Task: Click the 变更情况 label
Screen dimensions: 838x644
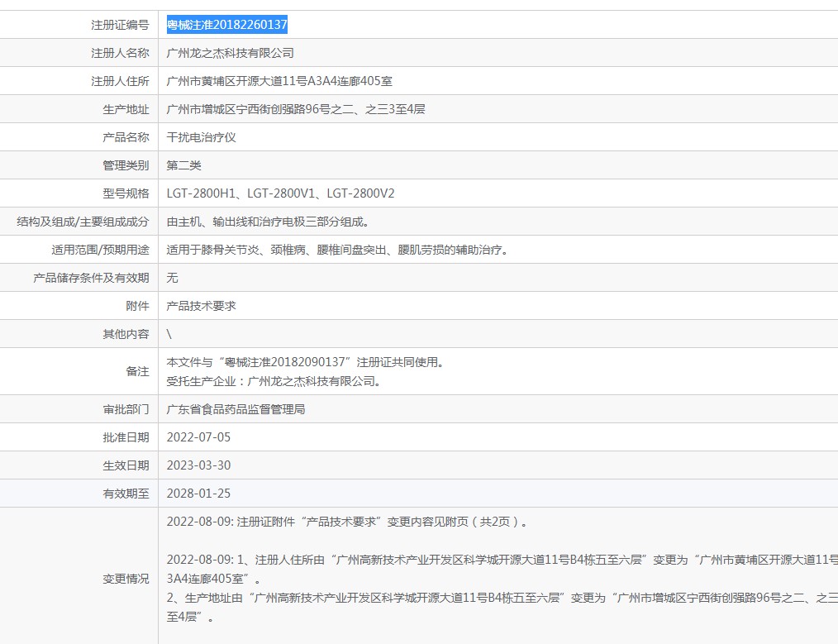Action: coord(126,580)
